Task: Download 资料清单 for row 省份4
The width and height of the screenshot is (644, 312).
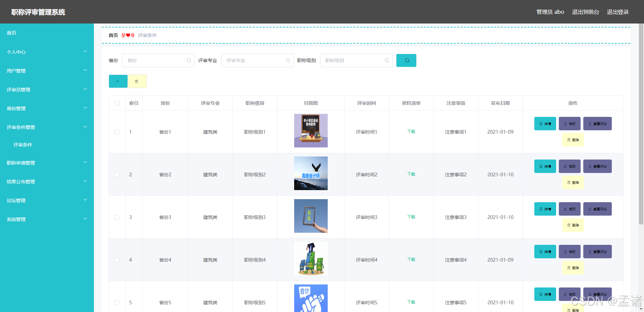Action: [411, 260]
